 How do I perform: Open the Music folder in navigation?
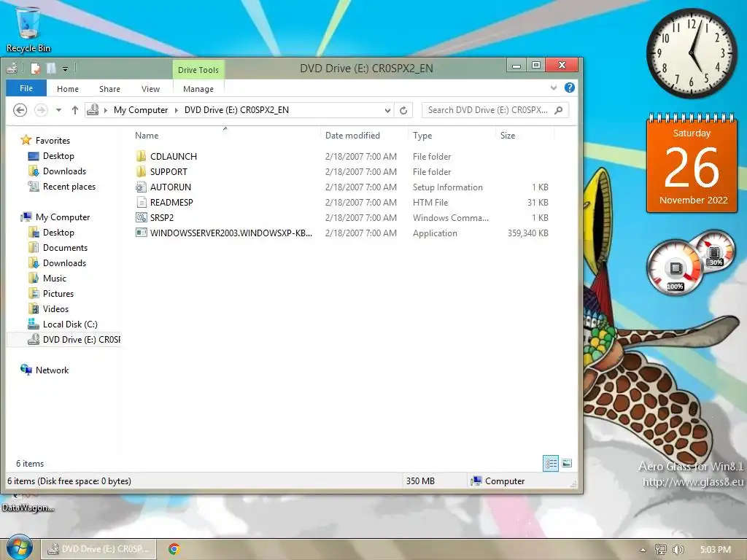click(54, 278)
